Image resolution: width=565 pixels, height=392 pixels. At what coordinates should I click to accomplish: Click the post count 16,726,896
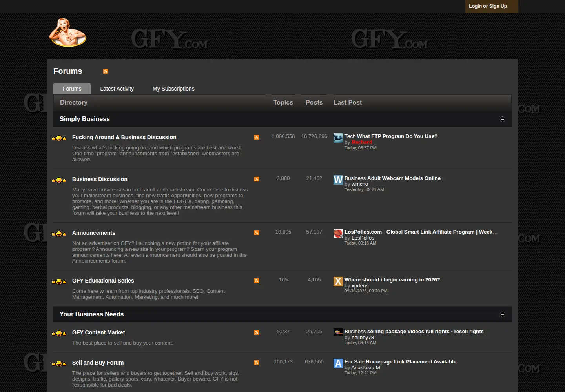314,136
